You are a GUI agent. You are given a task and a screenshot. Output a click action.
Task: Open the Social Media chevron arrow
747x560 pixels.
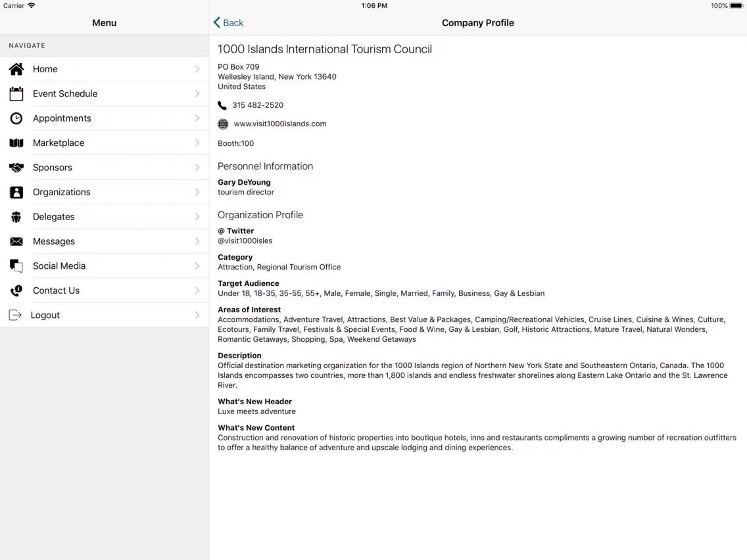[197, 266]
